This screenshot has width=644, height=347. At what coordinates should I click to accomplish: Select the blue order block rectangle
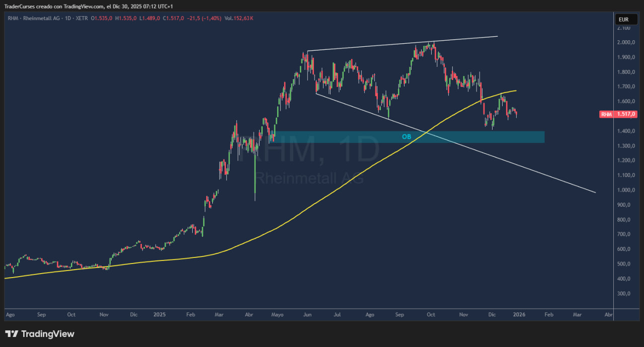click(478, 137)
